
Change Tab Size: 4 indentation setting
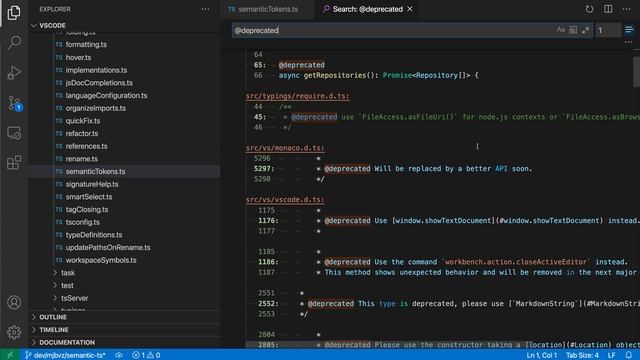582,355
